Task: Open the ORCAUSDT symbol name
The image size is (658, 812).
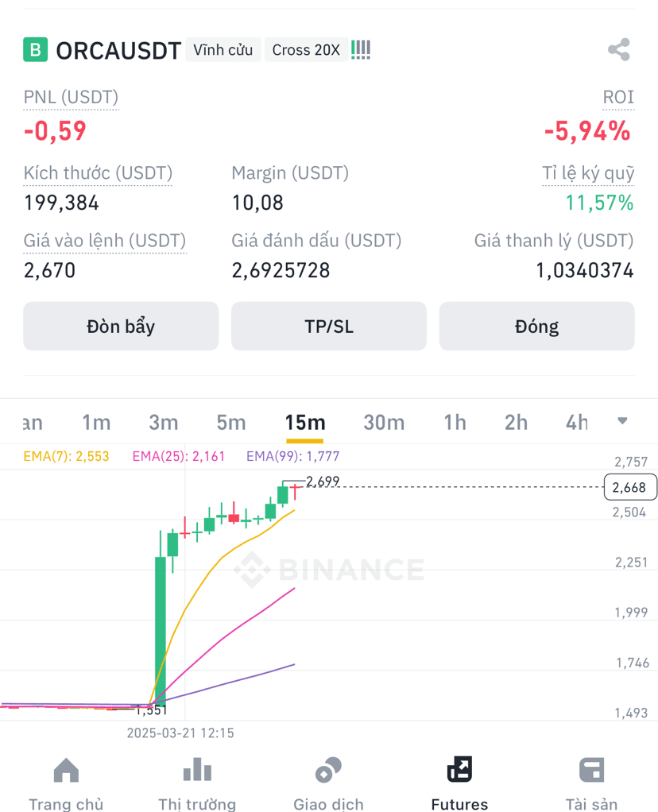Action: 118,51
